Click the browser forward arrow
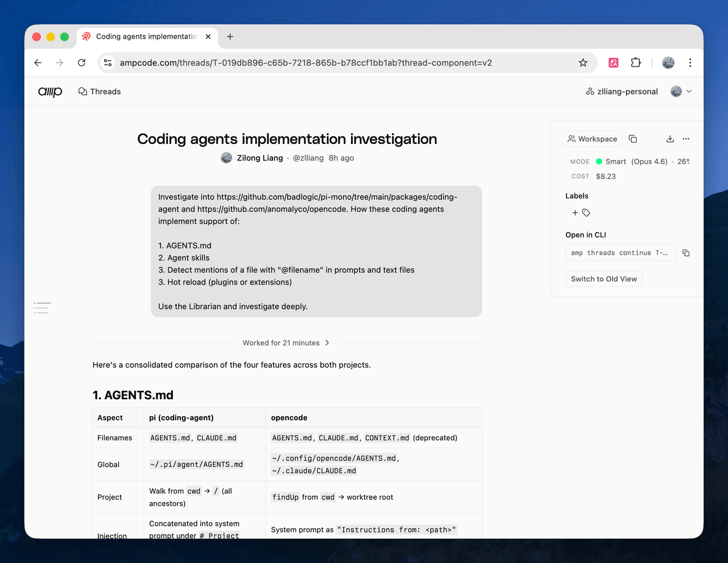This screenshot has width=728, height=563. [x=60, y=63]
